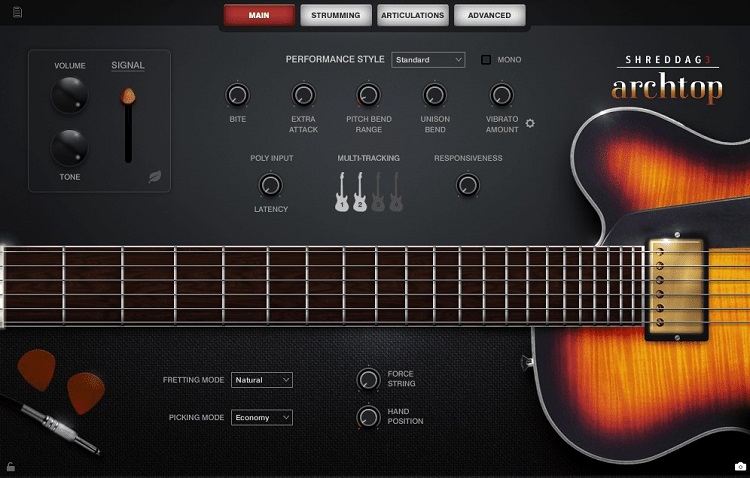Switch to the Strumming tab
750x478 pixels.
click(x=336, y=15)
